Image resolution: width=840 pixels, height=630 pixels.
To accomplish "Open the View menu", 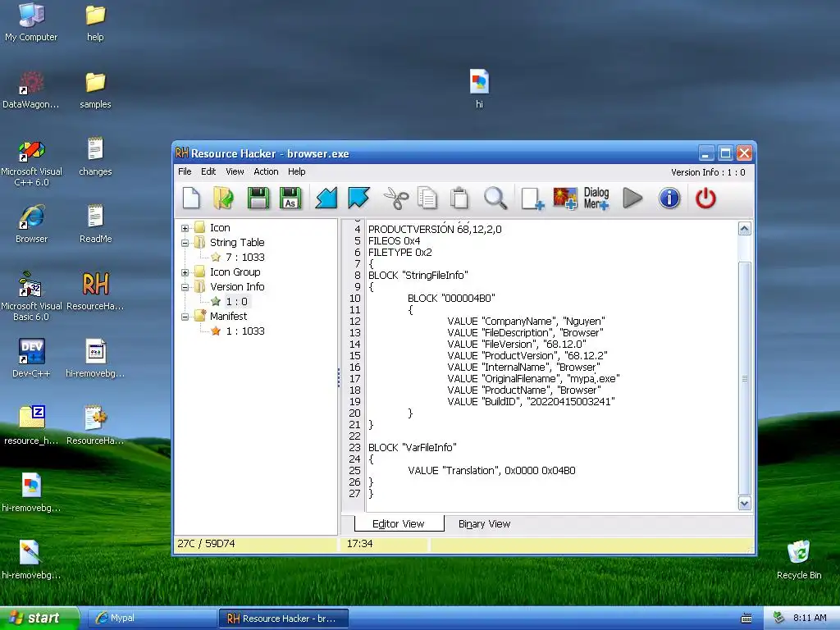I will (x=235, y=171).
